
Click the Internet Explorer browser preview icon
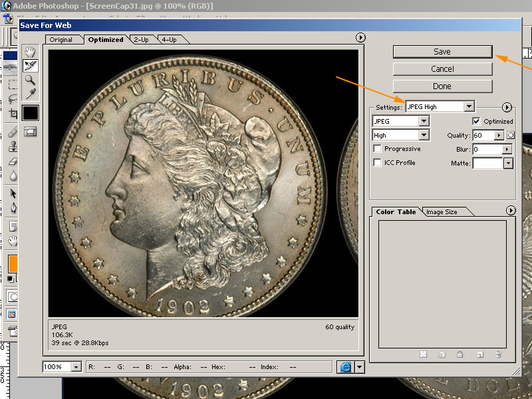(345, 366)
